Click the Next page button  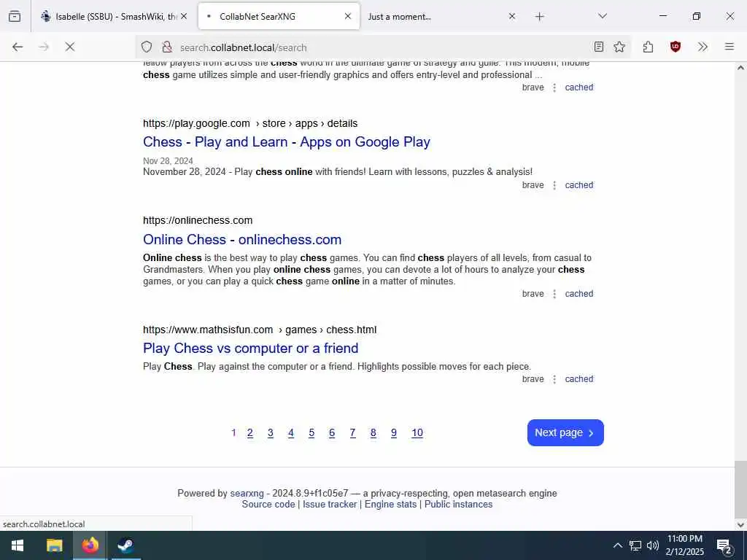tap(565, 433)
